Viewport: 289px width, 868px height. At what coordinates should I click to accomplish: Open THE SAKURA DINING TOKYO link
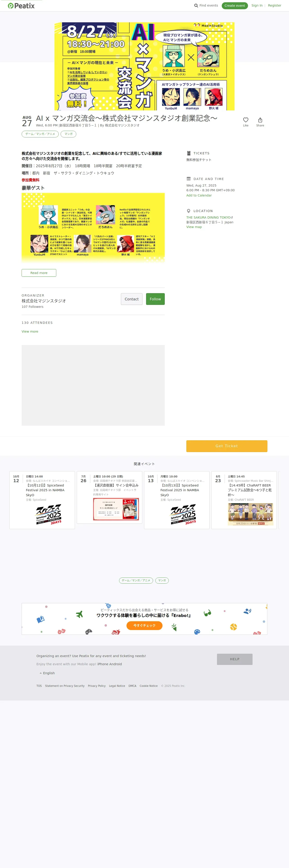pos(210,218)
